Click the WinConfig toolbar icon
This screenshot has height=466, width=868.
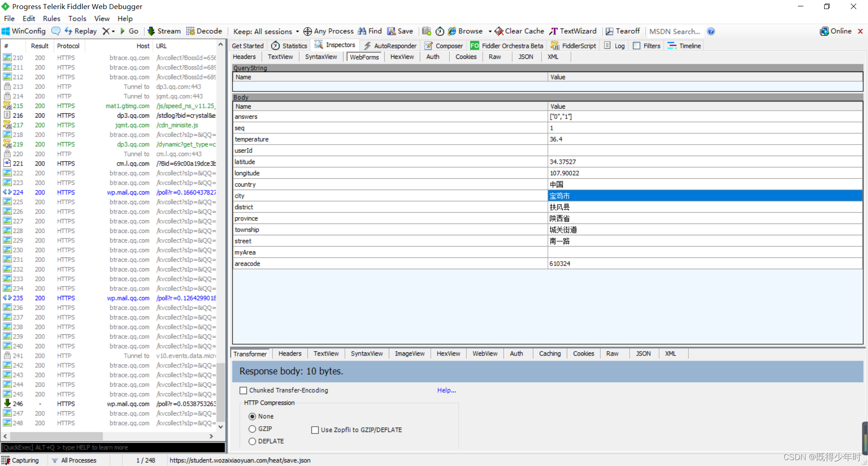(x=24, y=31)
